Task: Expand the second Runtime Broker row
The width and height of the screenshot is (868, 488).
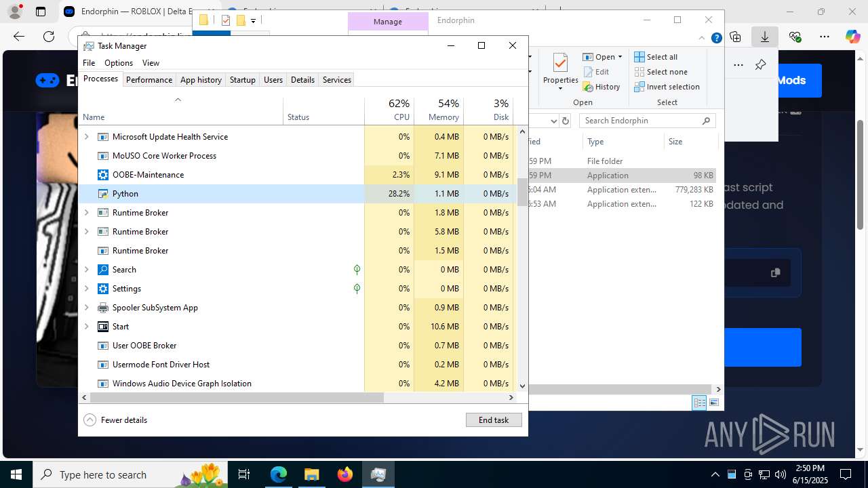Action: point(86,232)
